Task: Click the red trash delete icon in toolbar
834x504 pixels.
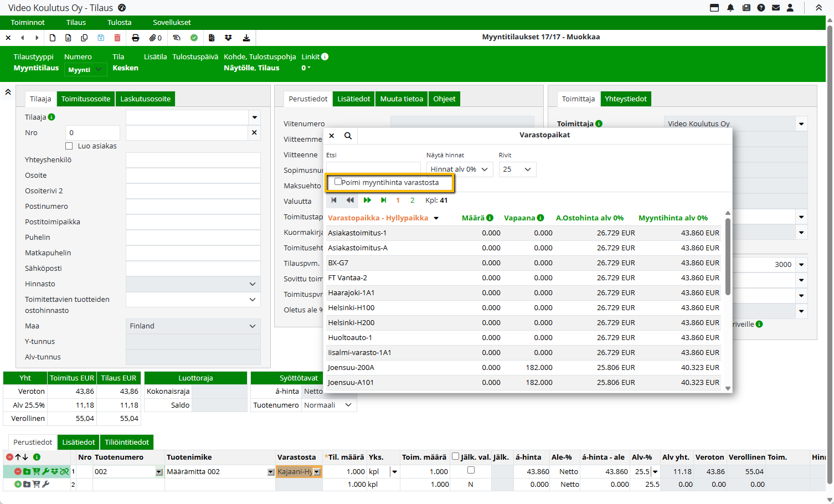Action: tap(117, 38)
